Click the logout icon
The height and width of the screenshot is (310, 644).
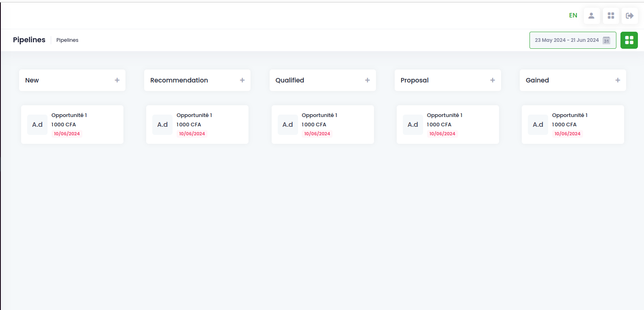pos(630,16)
